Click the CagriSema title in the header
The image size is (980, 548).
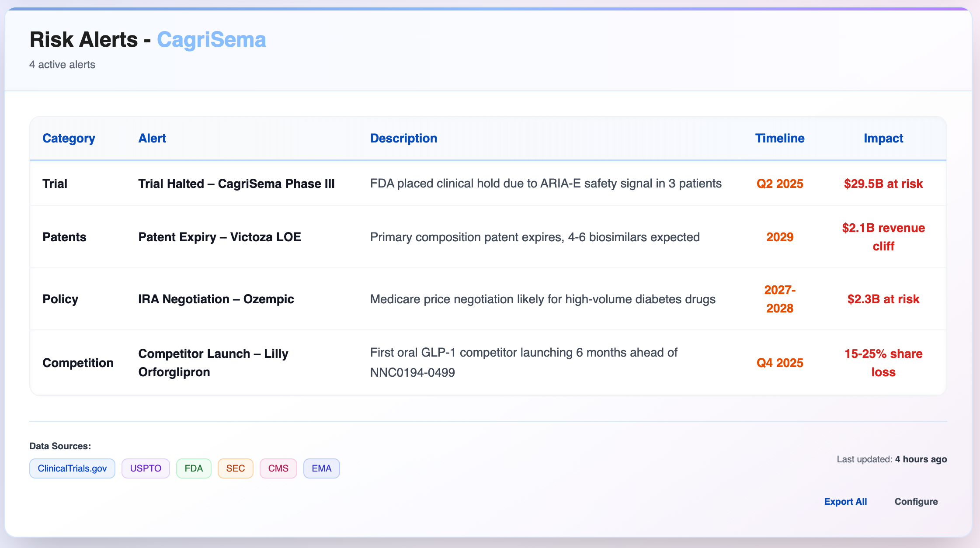(x=211, y=40)
